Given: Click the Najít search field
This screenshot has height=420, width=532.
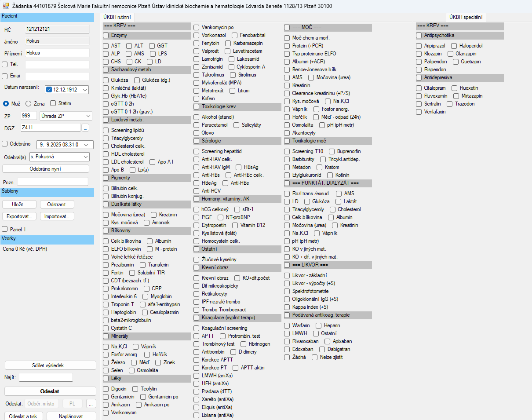Looking at the screenshot, I should tap(46, 377).
